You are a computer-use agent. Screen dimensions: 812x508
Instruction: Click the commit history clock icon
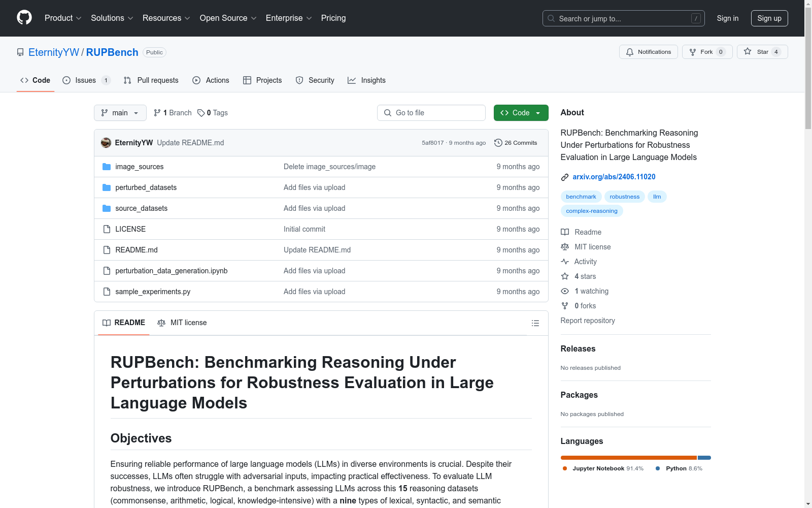point(498,143)
